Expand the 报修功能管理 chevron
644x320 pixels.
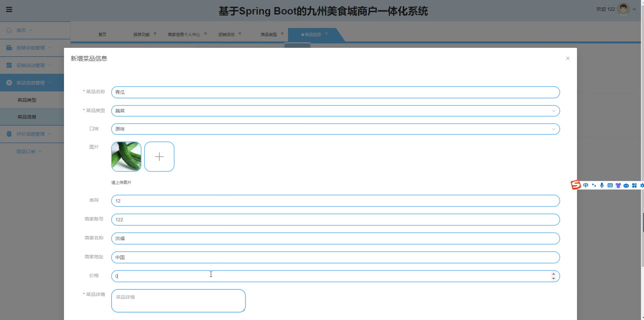pos(50,47)
